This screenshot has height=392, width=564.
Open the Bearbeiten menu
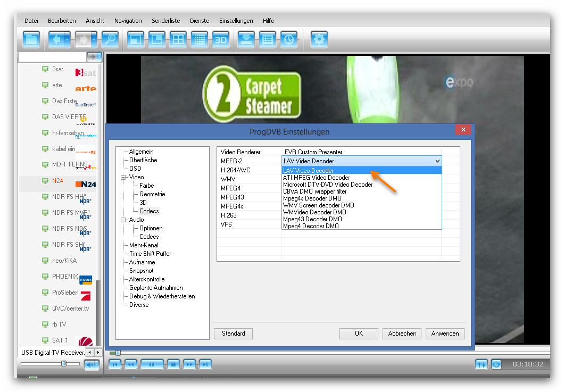(62, 21)
